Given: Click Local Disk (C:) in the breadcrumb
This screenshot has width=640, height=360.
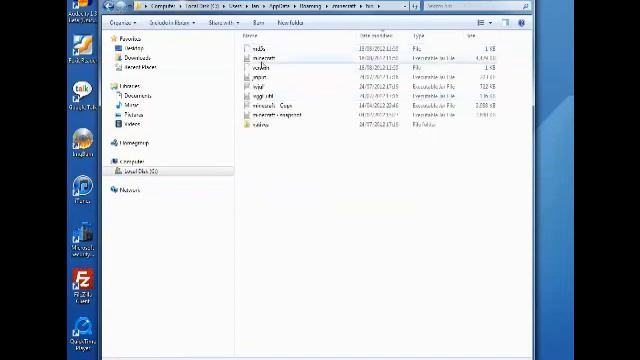Looking at the screenshot, I should 202,6.
